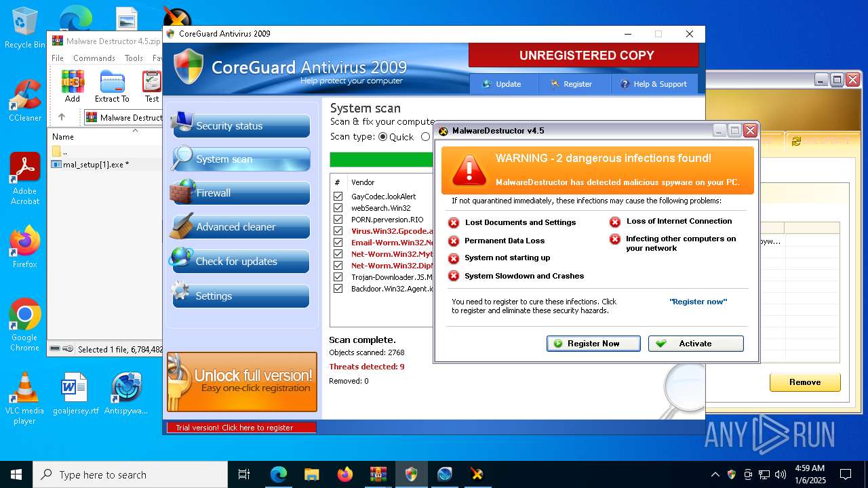
Task: Click WinRAR Add toolbar icon
Action: tap(73, 86)
